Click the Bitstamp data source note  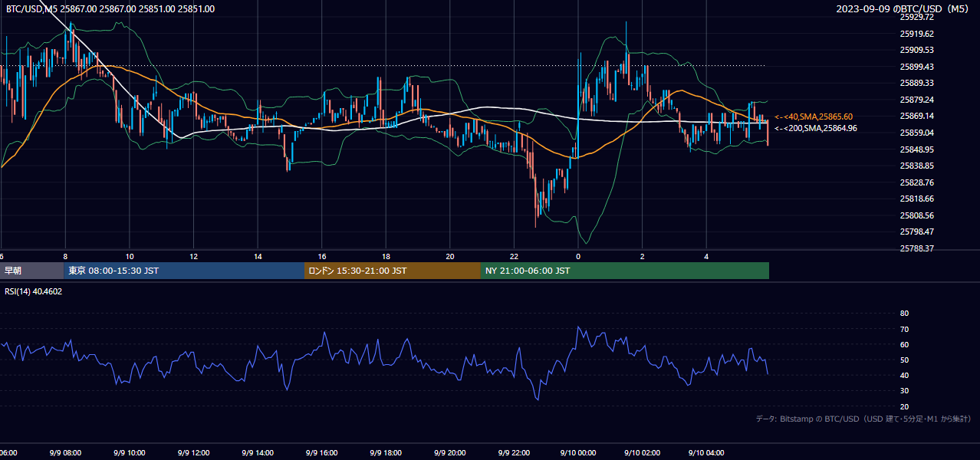(863, 419)
